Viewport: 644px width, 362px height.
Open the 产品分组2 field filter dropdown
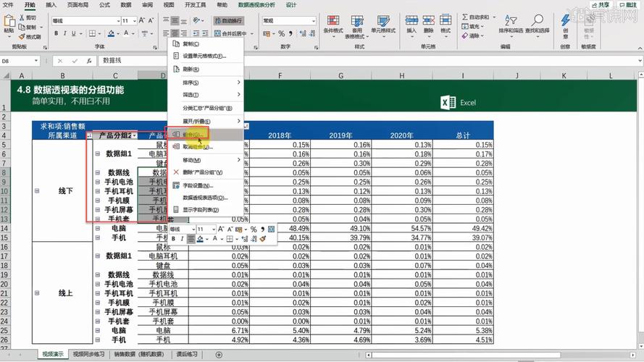tap(133, 135)
